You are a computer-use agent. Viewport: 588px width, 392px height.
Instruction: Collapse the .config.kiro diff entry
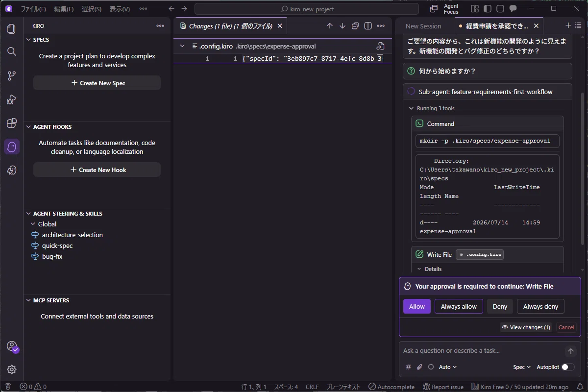coord(182,46)
